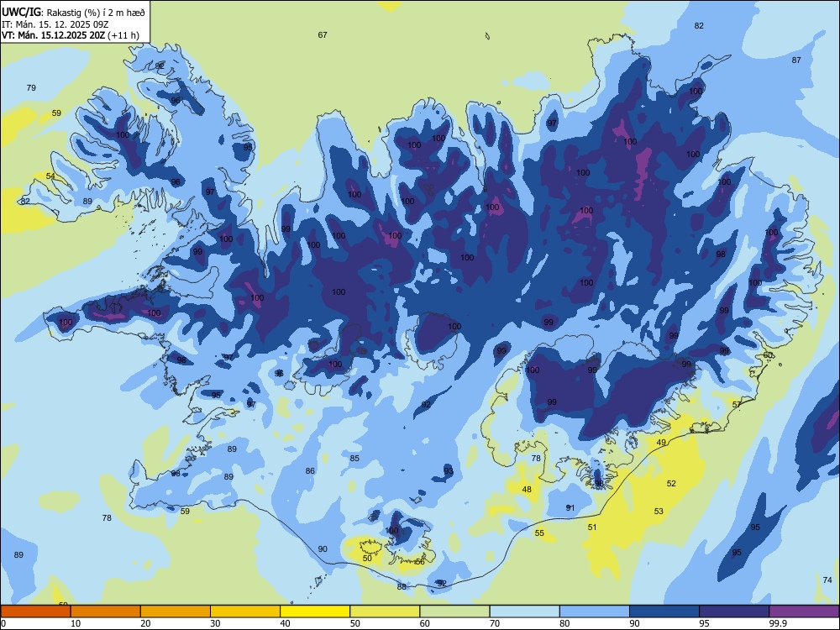Screen dimensions: 840x630
Task: Click the '99.9' legend tick label
Action: point(777,623)
